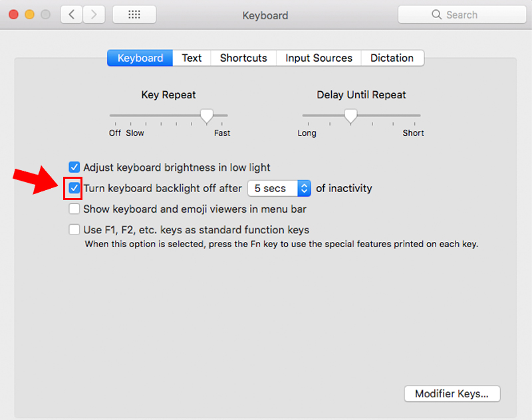Open the 5 secs inactivity dropdown

[x=279, y=188]
